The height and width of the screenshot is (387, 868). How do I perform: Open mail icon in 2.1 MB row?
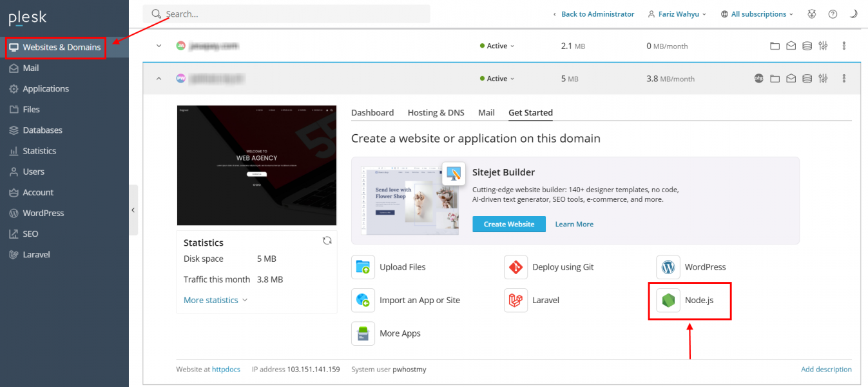(x=791, y=46)
